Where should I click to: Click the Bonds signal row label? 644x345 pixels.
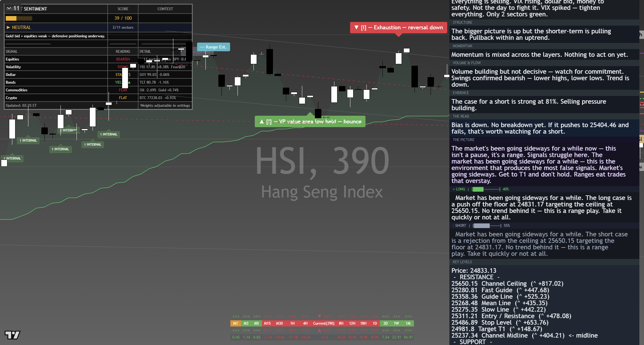[10, 82]
